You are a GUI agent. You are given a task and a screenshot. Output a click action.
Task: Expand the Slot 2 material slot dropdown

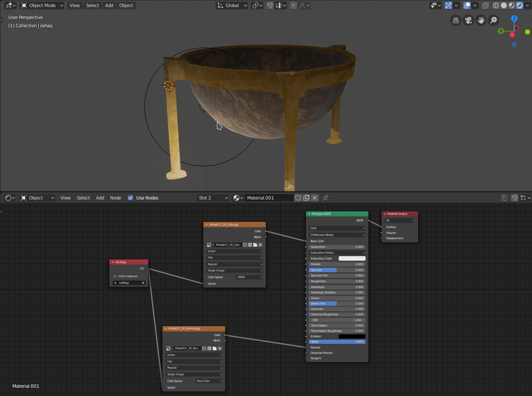(213, 198)
